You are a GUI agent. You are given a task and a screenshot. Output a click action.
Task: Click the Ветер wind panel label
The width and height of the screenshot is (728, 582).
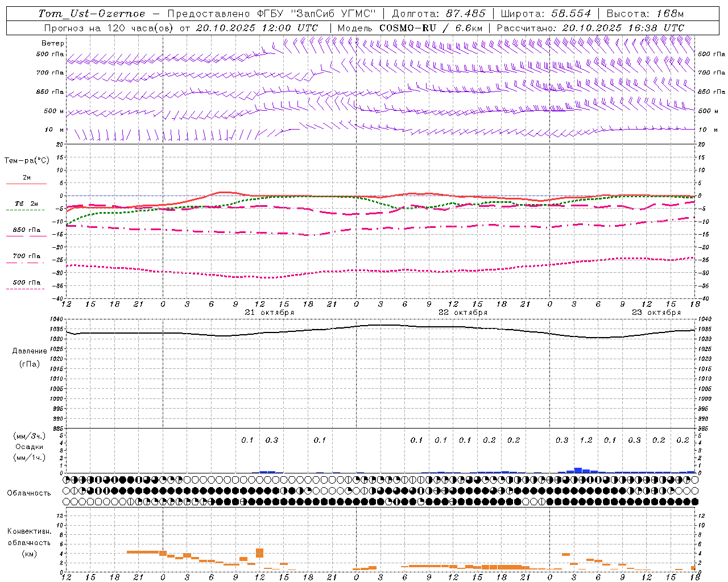tap(53, 43)
